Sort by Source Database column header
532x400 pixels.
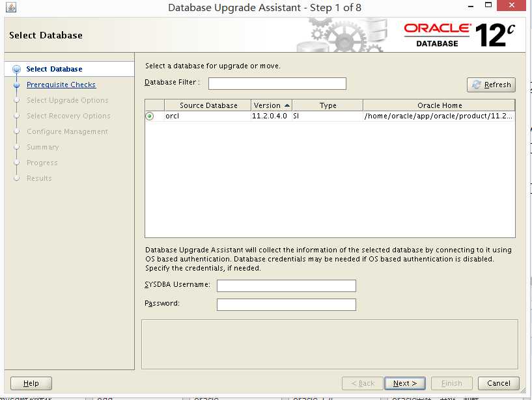(x=208, y=105)
